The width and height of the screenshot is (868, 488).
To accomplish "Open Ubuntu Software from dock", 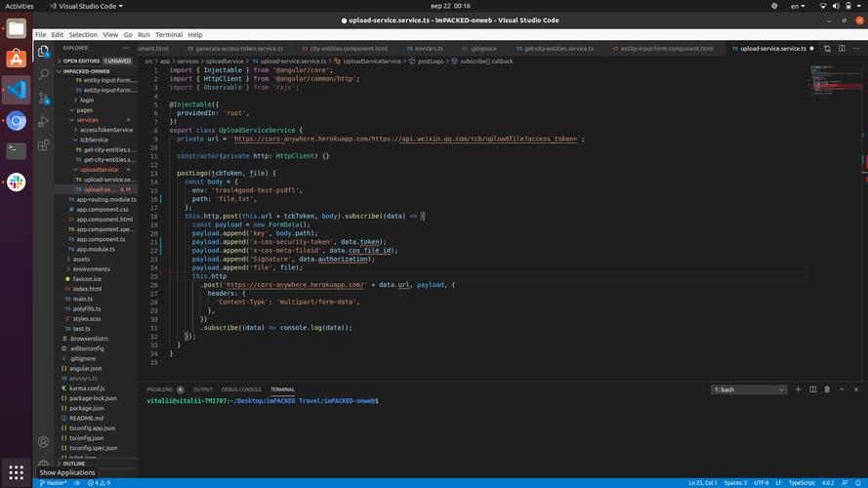I will (16, 59).
